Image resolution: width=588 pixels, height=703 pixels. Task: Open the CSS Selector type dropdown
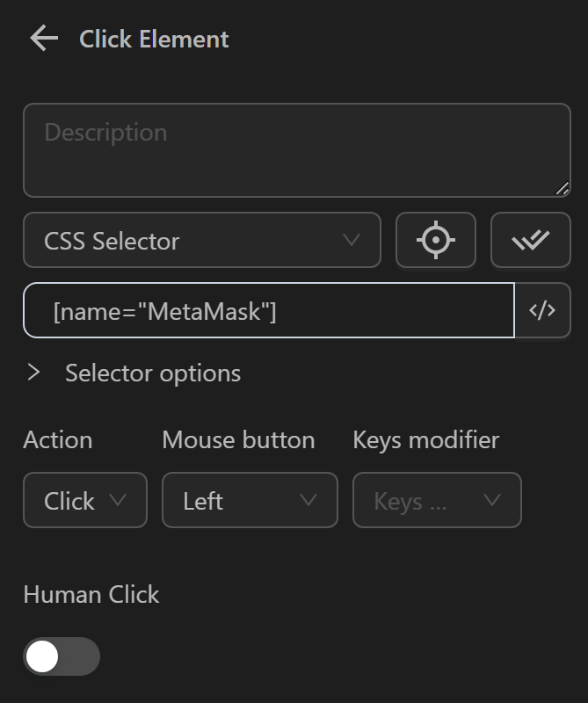pyautogui.click(x=201, y=240)
